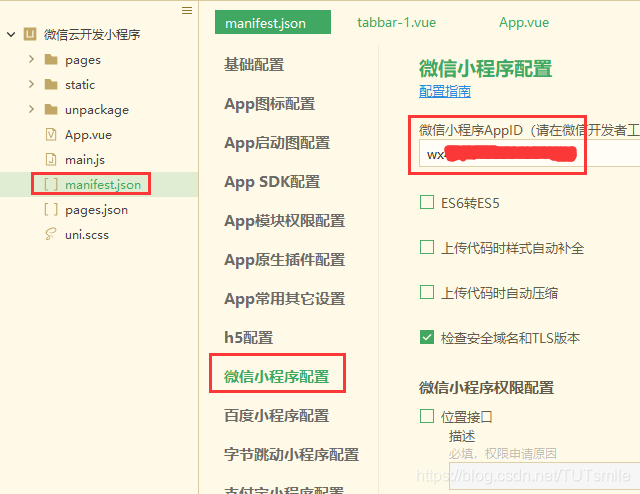The image size is (640, 494).
Task: Click the 位置接口 描述 reason input field
Action: pos(544,476)
